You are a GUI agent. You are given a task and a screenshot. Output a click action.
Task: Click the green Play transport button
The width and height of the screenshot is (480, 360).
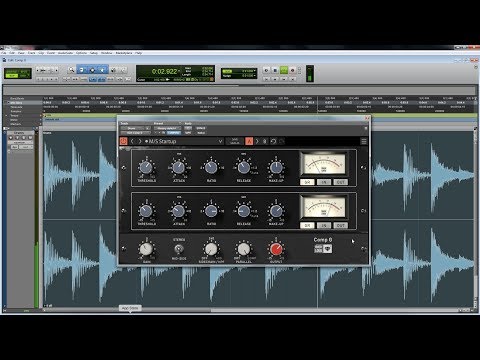pos(284,70)
